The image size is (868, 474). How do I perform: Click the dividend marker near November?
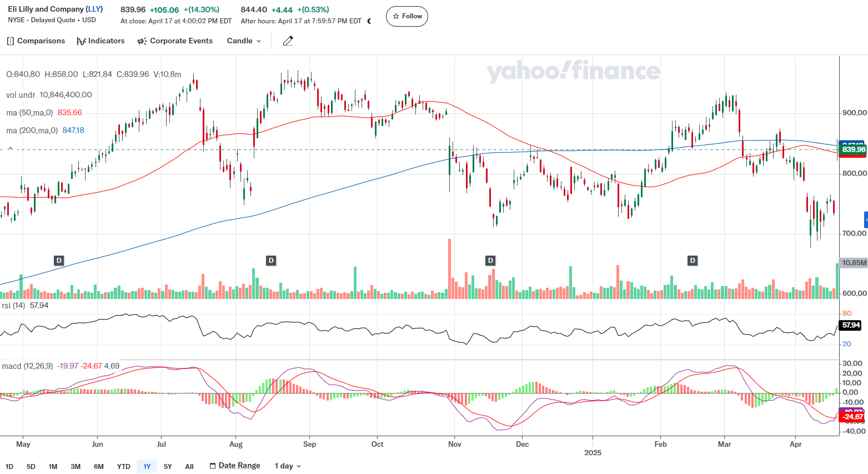[490, 261]
